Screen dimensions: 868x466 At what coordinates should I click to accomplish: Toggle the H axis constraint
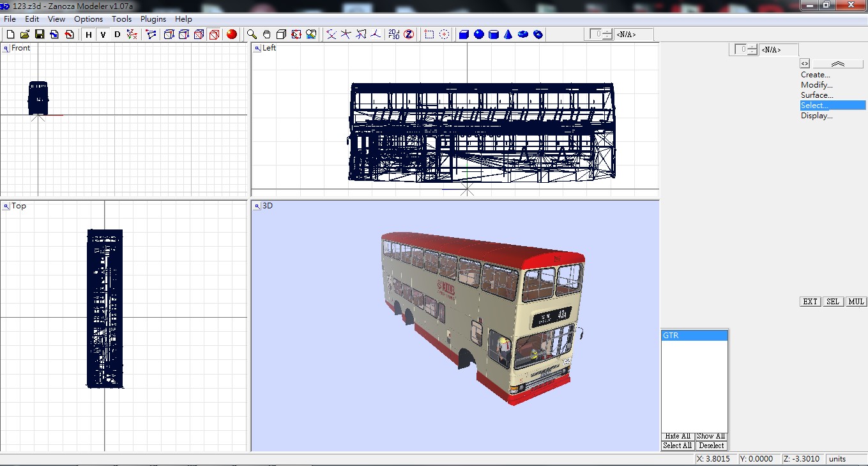89,35
